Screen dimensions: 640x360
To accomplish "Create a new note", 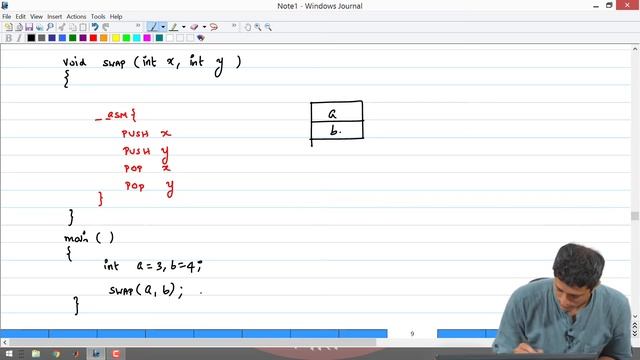I will tap(8, 27).
